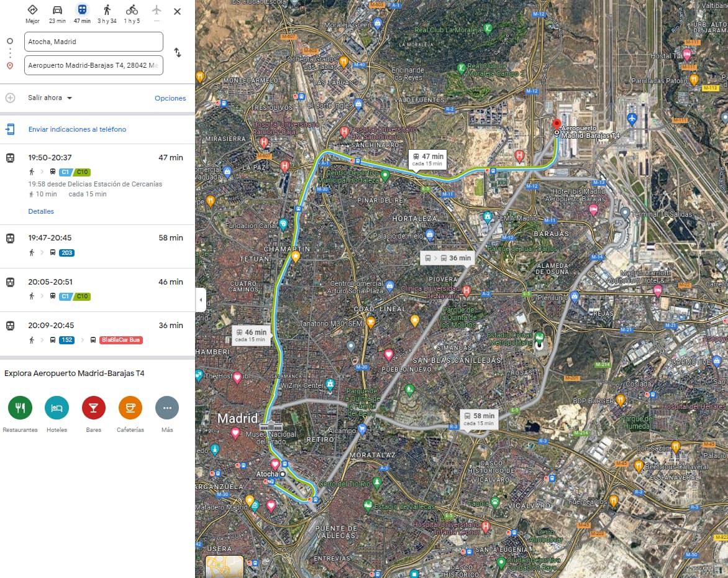
Task: Click the El Corte Inglés shopping marker
Action: 358,104
